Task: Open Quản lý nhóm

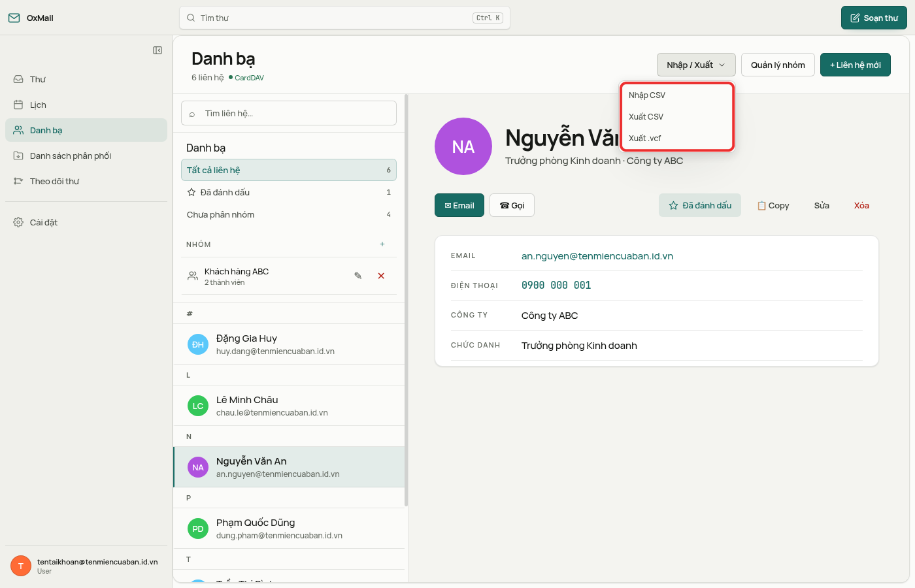Action: 778,65
